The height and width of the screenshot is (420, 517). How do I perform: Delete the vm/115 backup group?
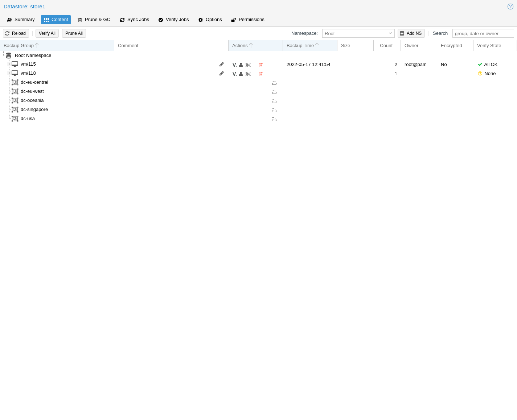point(260,65)
